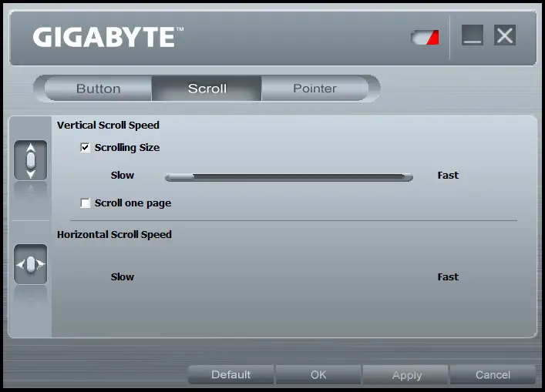The width and height of the screenshot is (545, 392).
Task: Click the Horizontal Scroll Speed heading
Action: [x=114, y=235]
